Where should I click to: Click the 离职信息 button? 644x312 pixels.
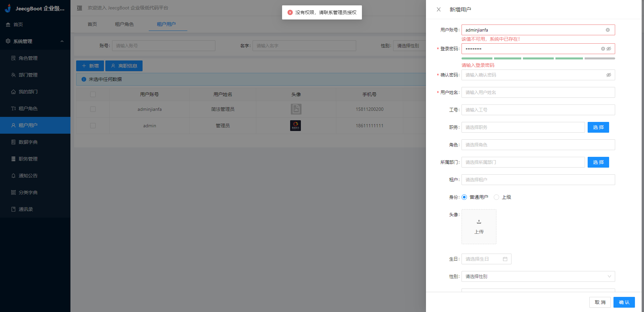coord(124,66)
